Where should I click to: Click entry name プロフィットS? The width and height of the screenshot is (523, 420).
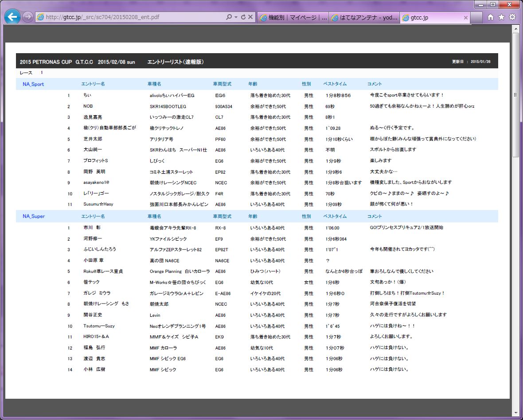tap(96, 161)
